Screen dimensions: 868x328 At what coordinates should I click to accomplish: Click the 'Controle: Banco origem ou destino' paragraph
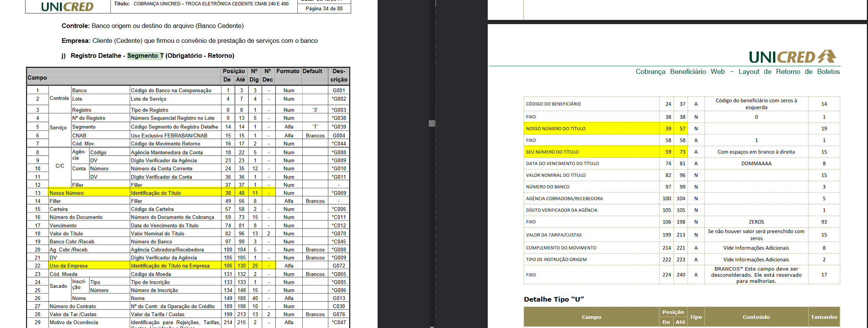click(153, 26)
